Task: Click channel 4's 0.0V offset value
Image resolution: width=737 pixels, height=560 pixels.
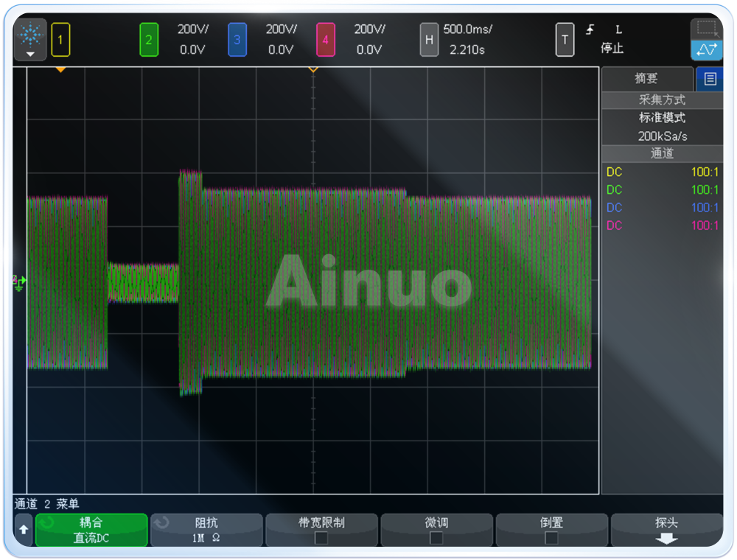Action: point(369,49)
